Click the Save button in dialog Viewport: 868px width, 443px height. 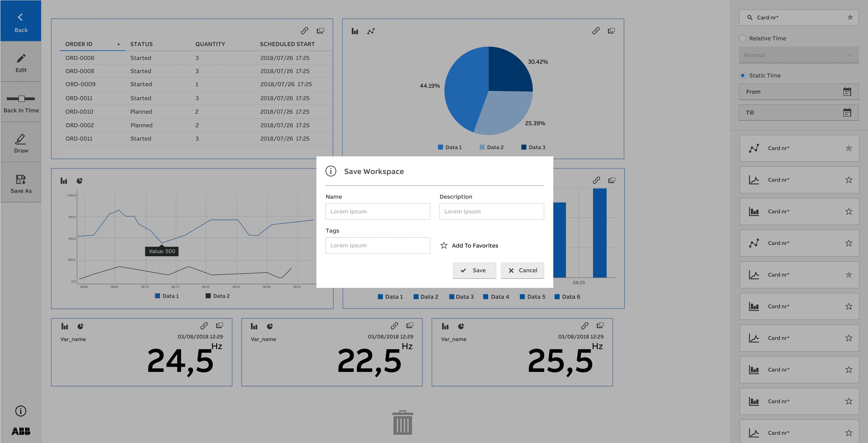coord(474,270)
